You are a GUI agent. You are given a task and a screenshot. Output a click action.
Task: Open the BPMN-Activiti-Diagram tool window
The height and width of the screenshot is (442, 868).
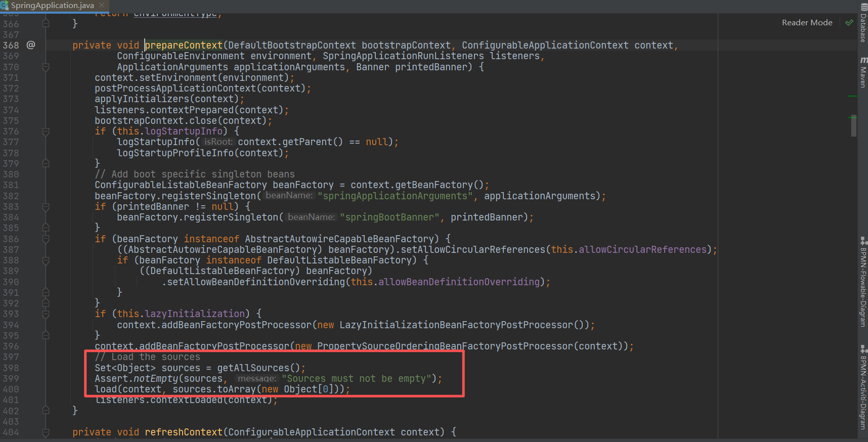(863, 388)
